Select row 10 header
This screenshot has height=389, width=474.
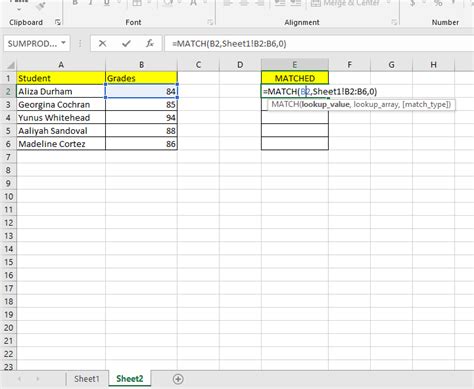pyautogui.click(x=8, y=196)
